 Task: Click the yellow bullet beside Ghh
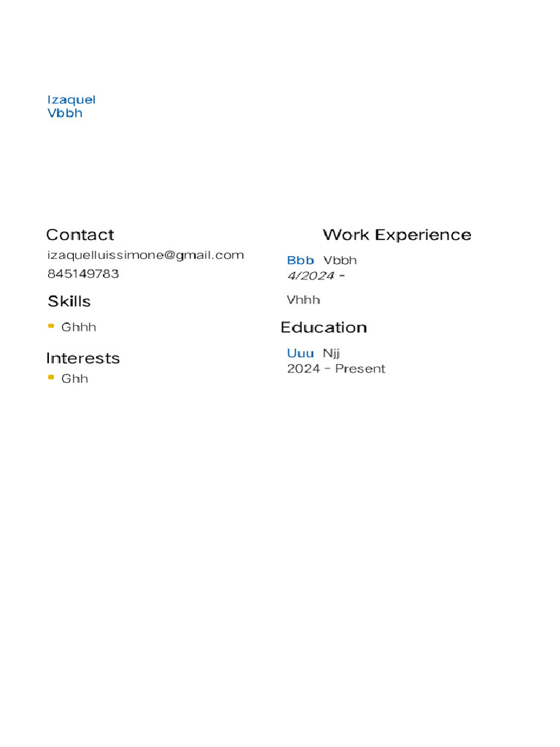51,377
